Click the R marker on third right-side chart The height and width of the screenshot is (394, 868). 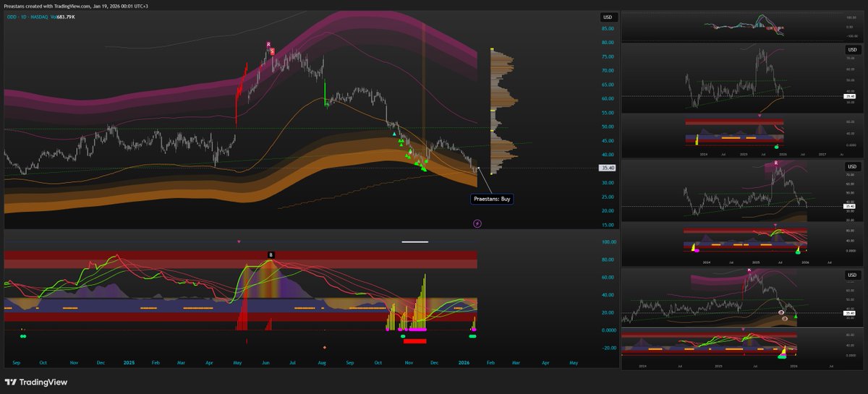[x=775, y=163]
